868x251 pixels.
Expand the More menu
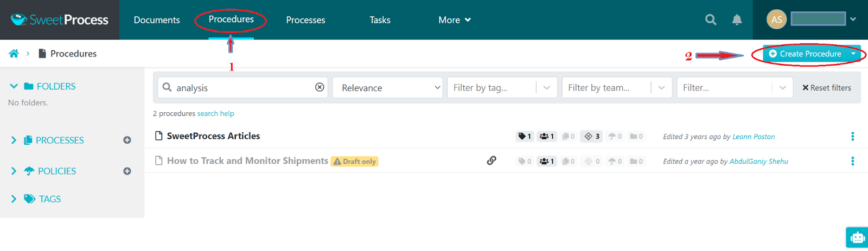[455, 20]
